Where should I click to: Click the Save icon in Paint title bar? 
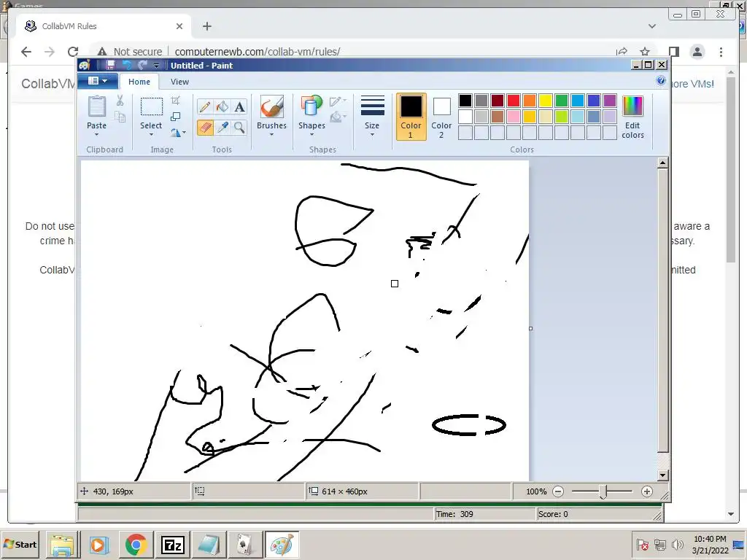110,65
